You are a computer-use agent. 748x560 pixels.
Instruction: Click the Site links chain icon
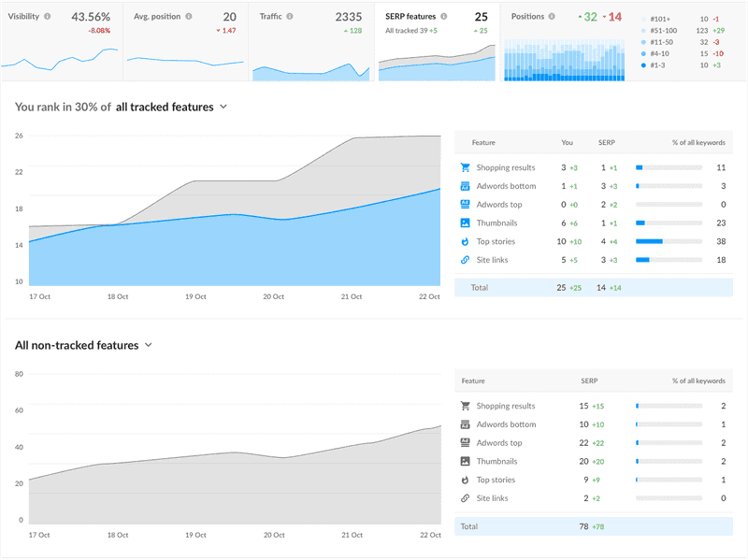tap(464, 260)
